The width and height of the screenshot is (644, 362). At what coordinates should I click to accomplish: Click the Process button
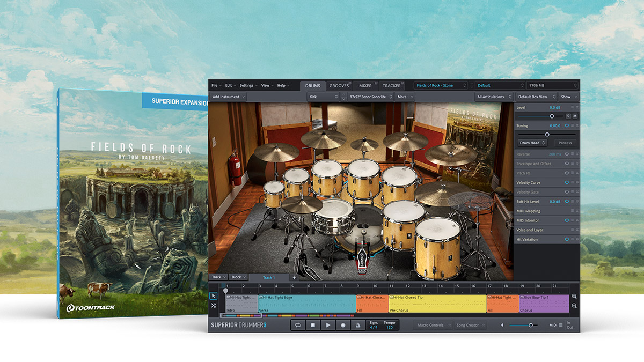coord(565,143)
